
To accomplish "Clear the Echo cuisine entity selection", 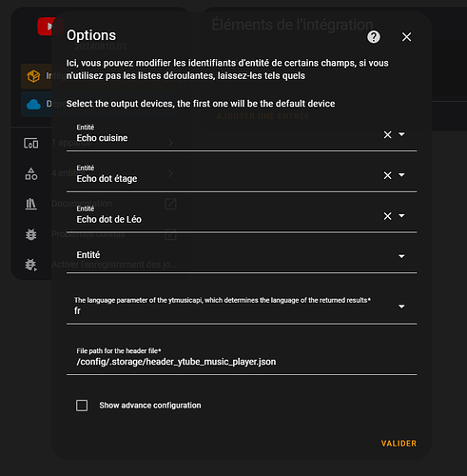I will coord(387,135).
